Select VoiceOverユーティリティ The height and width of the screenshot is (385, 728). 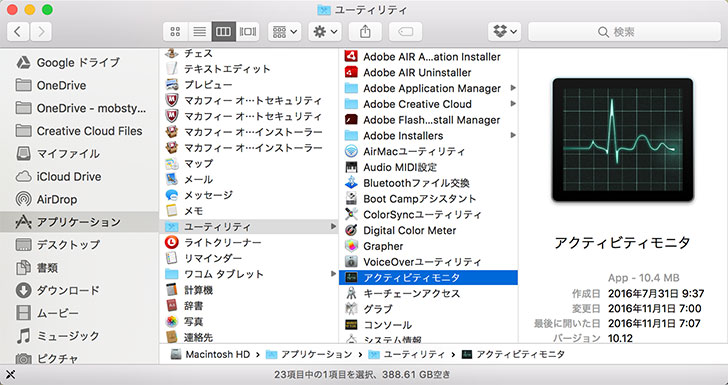pyautogui.click(x=429, y=262)
